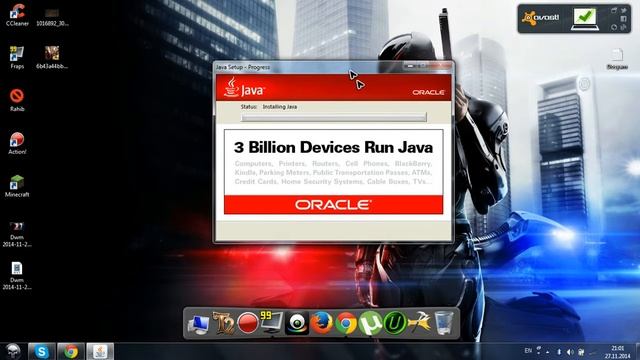
Task: Click the 'Installing Java' status text
Action: (x=280, y=107)
